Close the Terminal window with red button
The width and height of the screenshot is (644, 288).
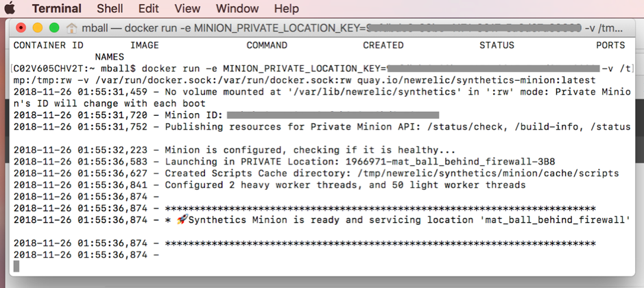pos(21,28)
